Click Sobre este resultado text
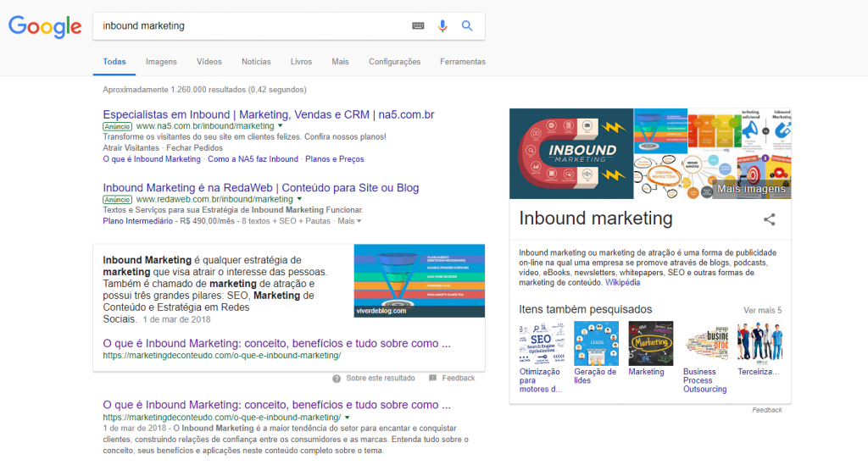Viewport: 868px width, 465px height. pos(381,379)
